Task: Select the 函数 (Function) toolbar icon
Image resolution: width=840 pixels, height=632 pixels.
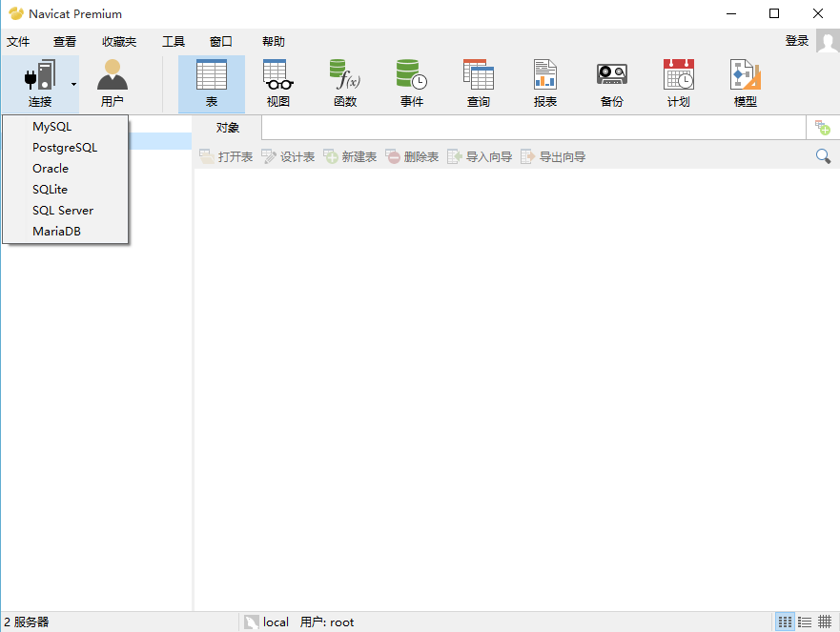Action: click(x=344, y=84)
